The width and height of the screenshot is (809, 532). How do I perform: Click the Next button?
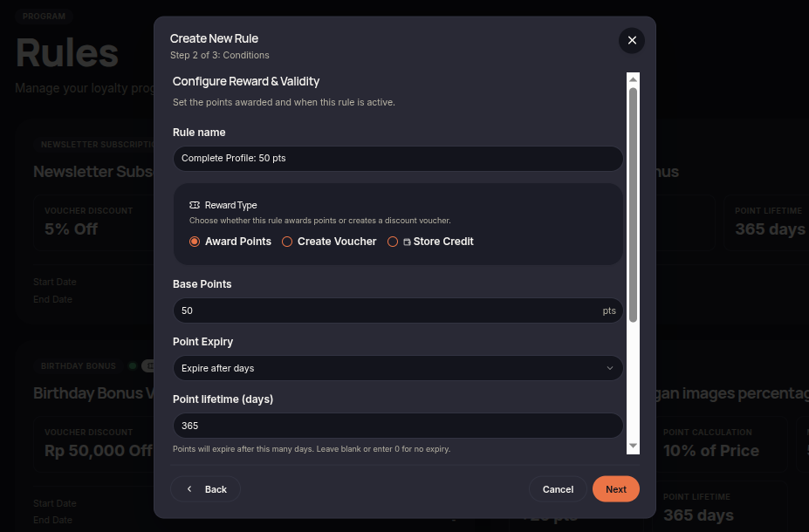(615, 488)
